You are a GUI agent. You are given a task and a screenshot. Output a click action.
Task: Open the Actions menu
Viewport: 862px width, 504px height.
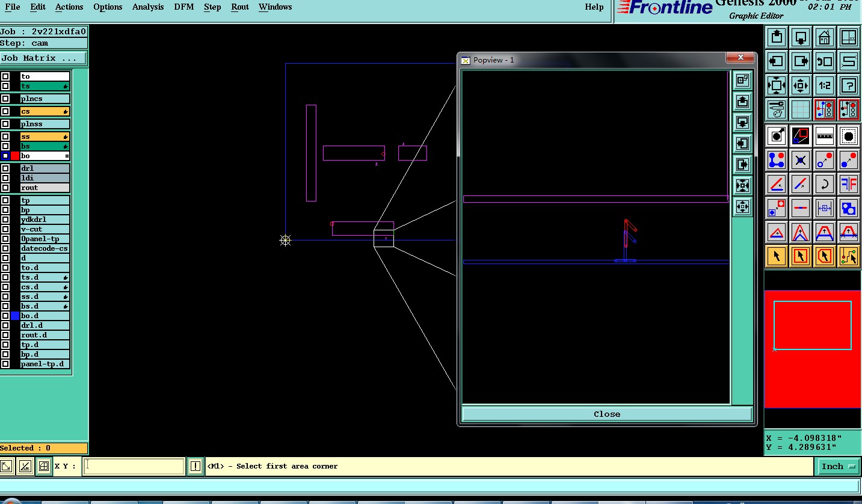tap(69, 7)
